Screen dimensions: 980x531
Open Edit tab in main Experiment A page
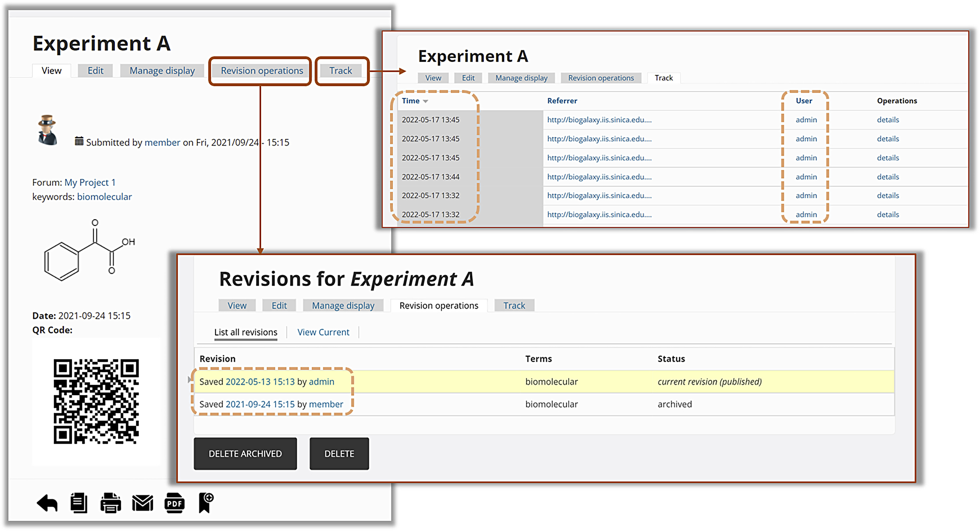click(x=95, y=71)
